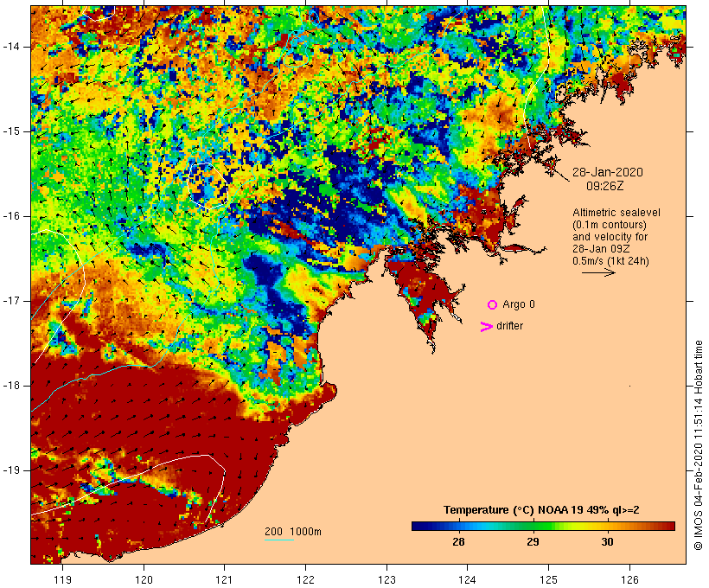Click the latitude label '-15'

[x=11, y=131]
